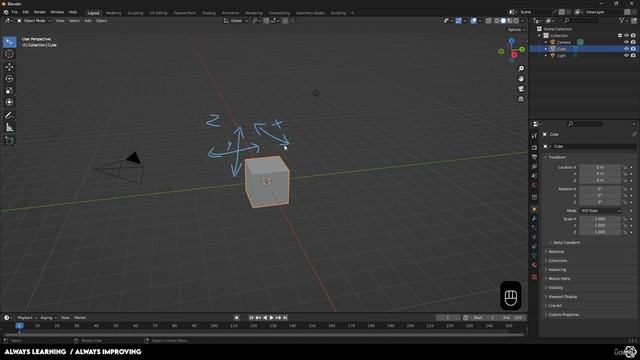The width and height of the screenshot is (640, 360).
Task: Select the Measure tool
Action: 9,128
